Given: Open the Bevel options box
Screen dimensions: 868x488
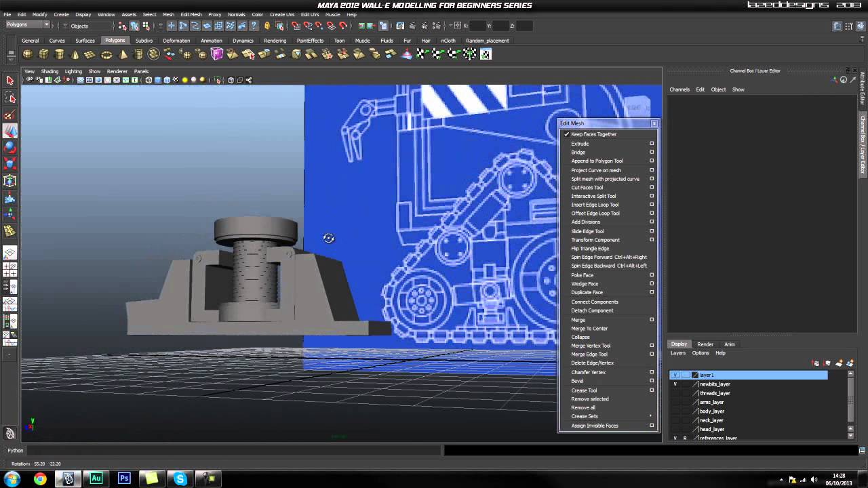Looking at the screenshot, I should tap(652, 381).
